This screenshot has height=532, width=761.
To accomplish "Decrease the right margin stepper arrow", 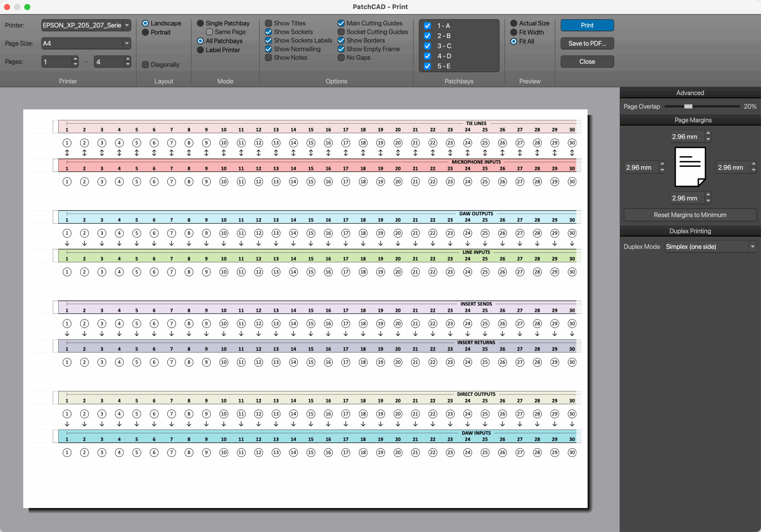I will pos(753,170).
